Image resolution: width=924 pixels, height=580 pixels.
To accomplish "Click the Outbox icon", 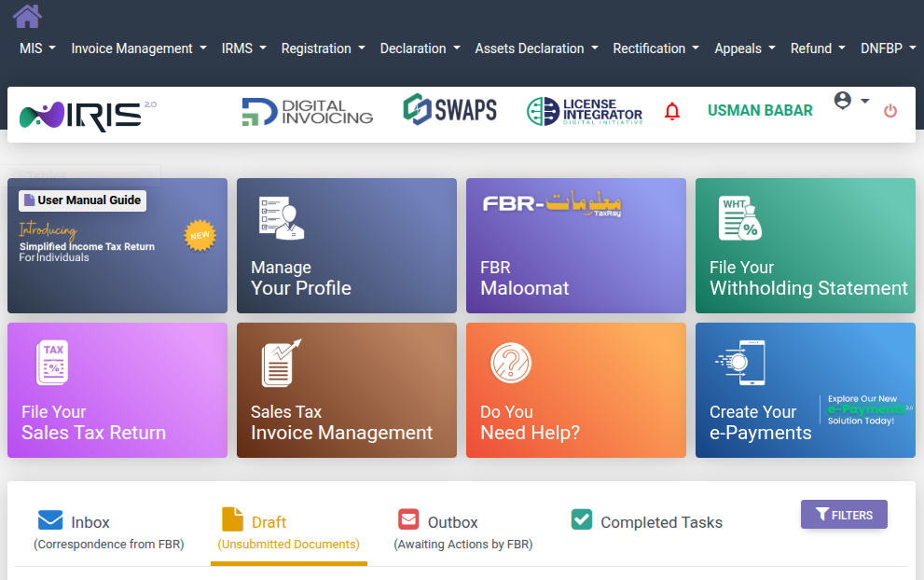I will pos(407,518).
